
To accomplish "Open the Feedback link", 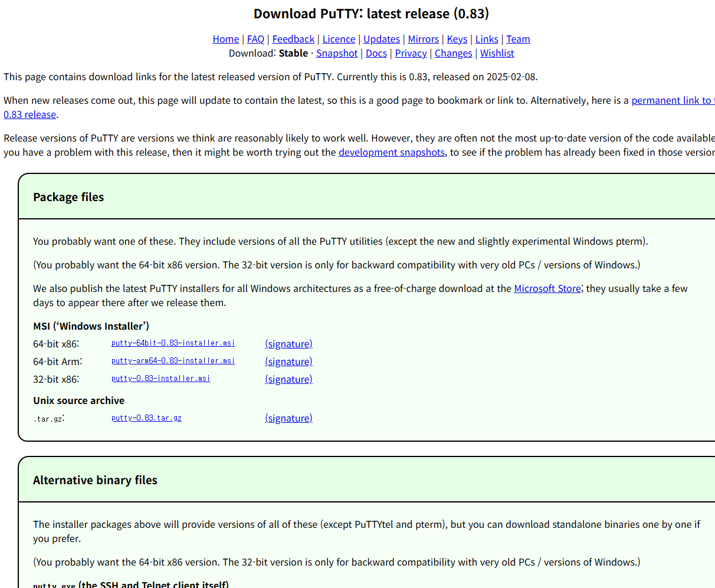I will click(x=293, y=39).
